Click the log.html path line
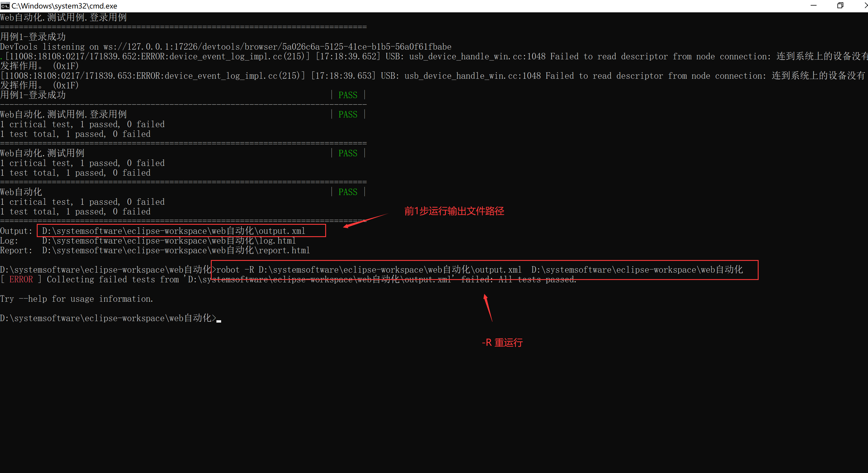 click(x=168, y=241)
